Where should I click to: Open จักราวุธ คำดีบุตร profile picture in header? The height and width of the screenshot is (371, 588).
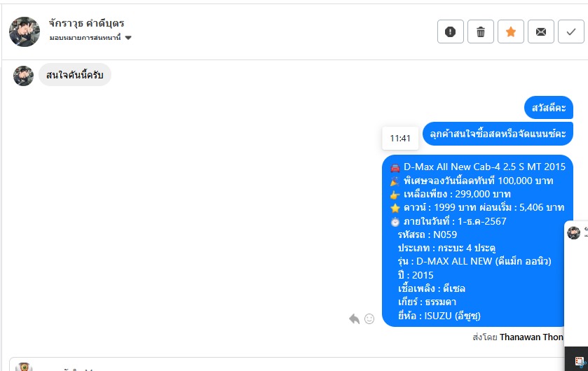pos(25,31)
